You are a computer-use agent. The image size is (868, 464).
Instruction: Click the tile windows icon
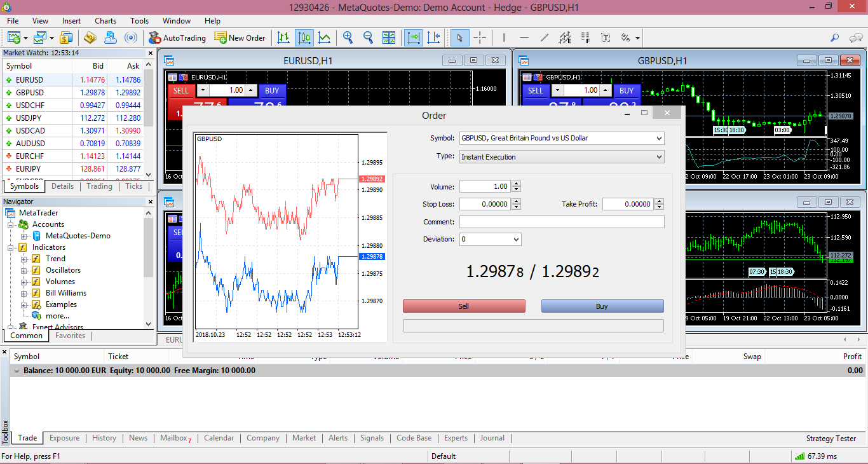click(389, 38)
